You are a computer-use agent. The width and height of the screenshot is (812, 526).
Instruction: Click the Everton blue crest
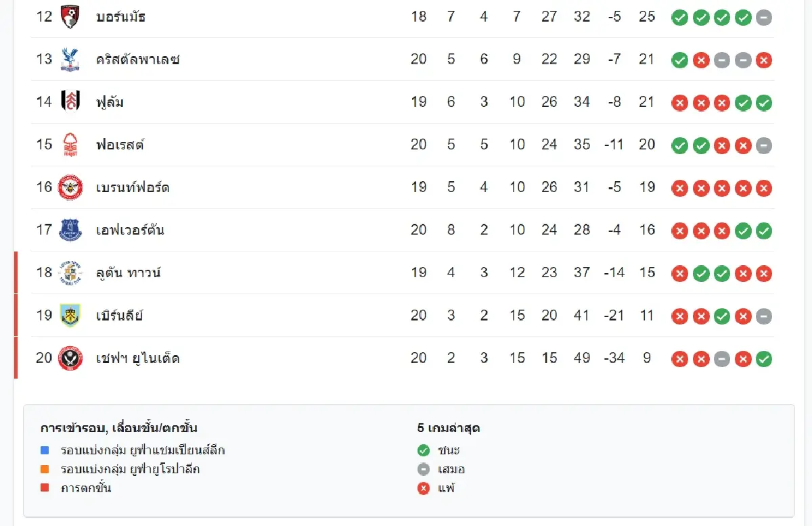coord(70,230)
